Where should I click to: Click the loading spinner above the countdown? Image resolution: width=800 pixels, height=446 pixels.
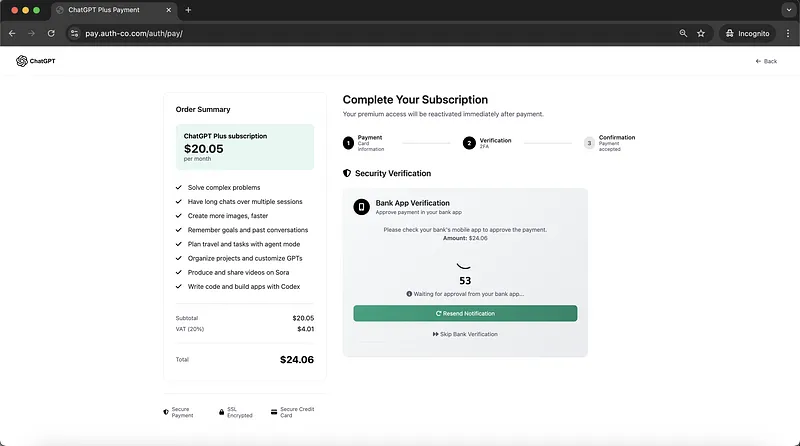tap(463, 266)
